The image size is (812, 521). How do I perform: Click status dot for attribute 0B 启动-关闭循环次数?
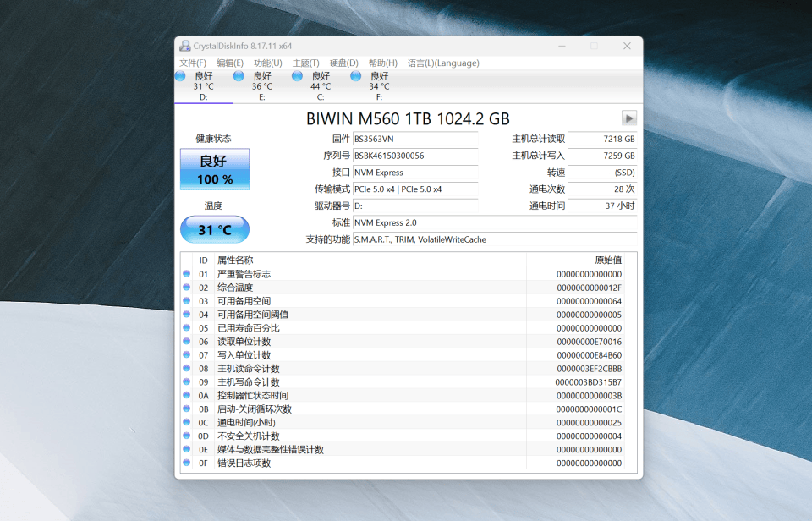point(186,409)
